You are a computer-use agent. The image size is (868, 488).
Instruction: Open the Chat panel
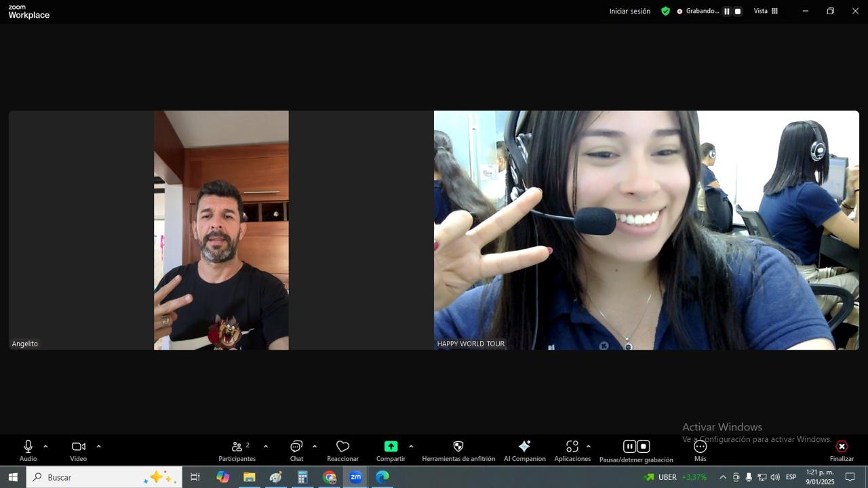coord(296,451)
